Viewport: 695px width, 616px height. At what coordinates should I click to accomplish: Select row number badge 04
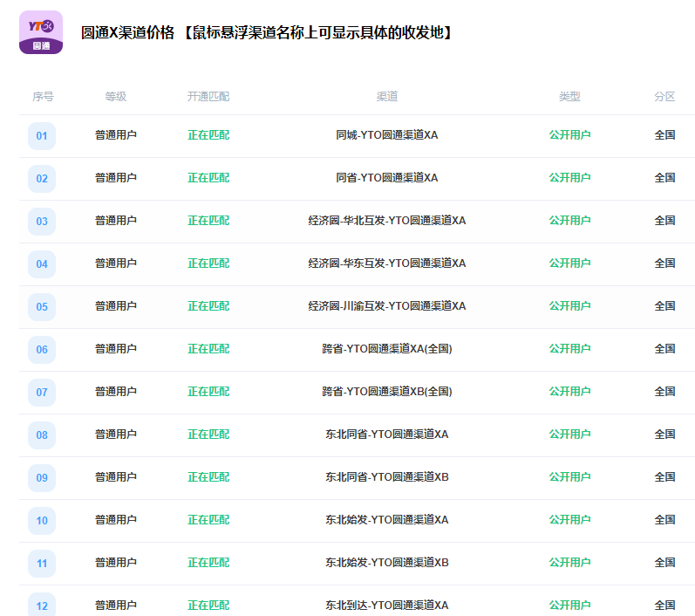coord(42,264)
